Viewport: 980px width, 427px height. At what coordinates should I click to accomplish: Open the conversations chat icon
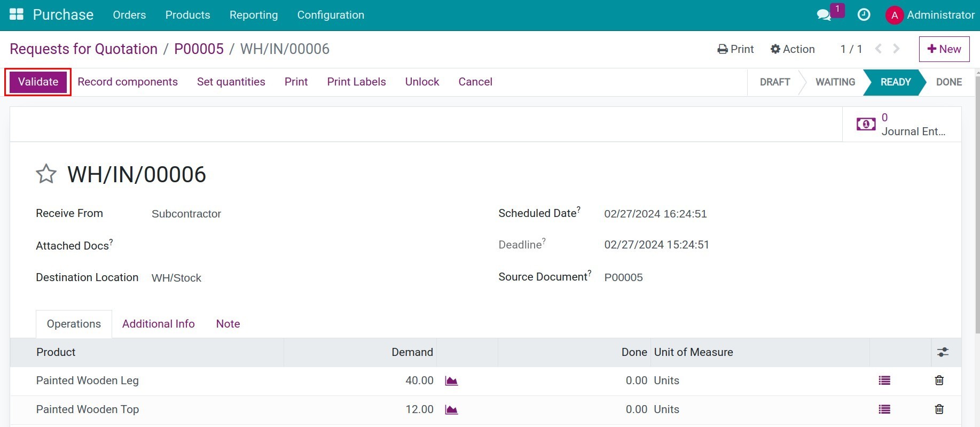[x=824, y=15]
